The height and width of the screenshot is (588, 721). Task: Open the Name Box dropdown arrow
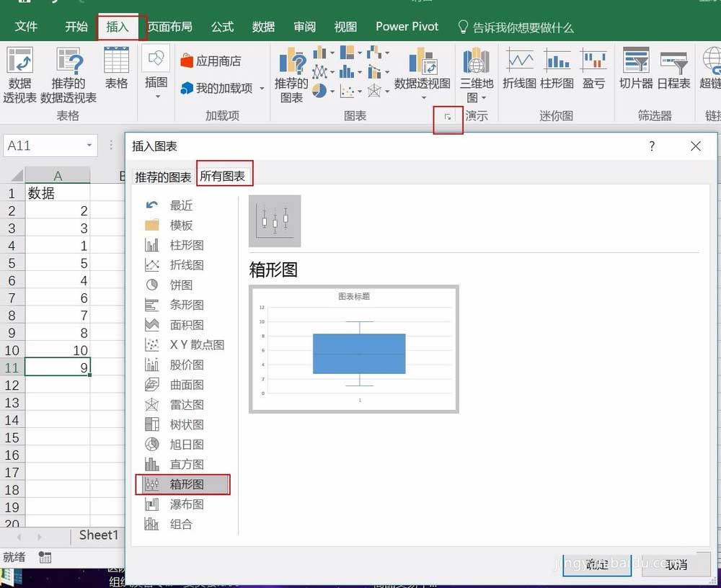[89, 146]
